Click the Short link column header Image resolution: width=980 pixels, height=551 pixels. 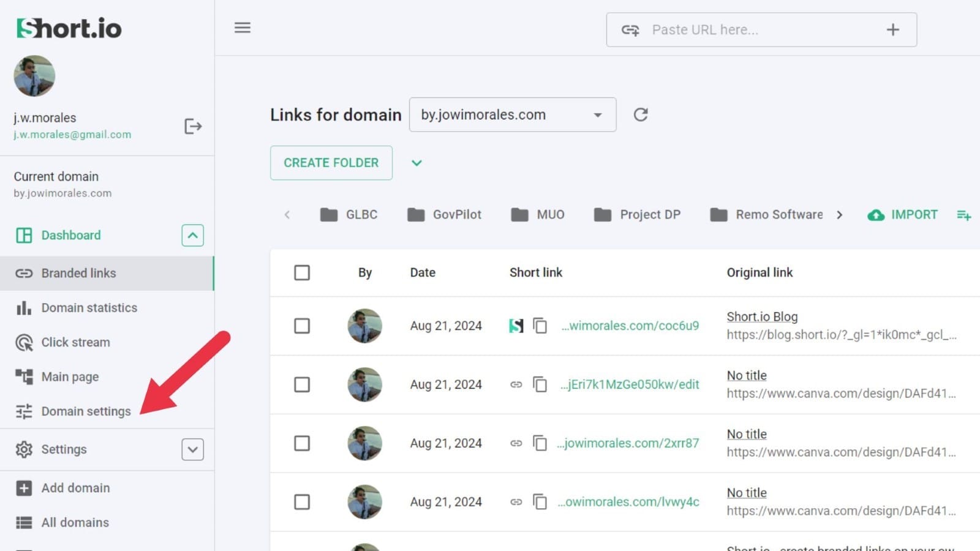(536, 272)
